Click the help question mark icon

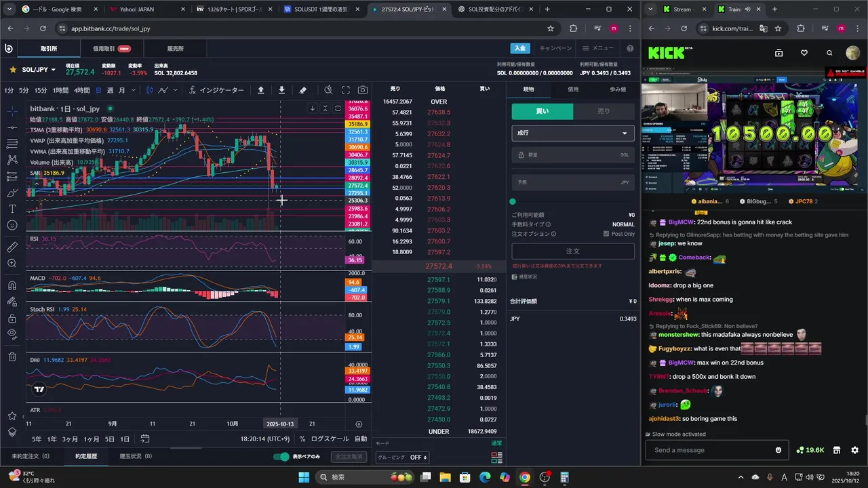tap(630, 48)
